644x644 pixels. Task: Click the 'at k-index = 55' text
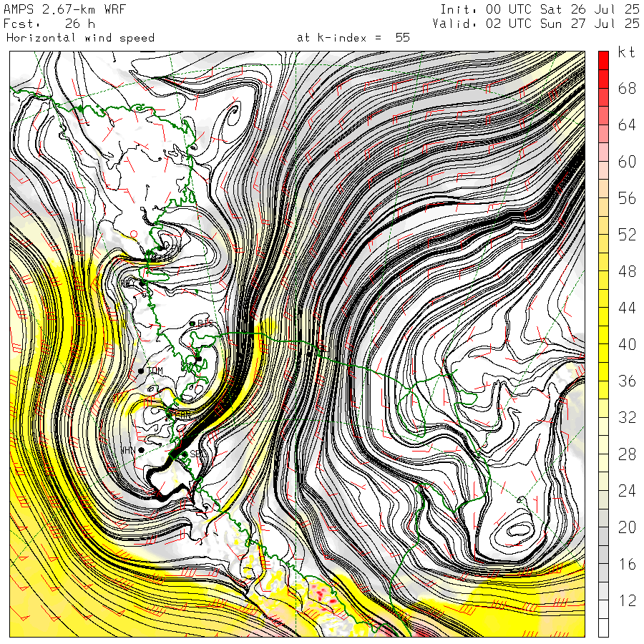(353, 38)
